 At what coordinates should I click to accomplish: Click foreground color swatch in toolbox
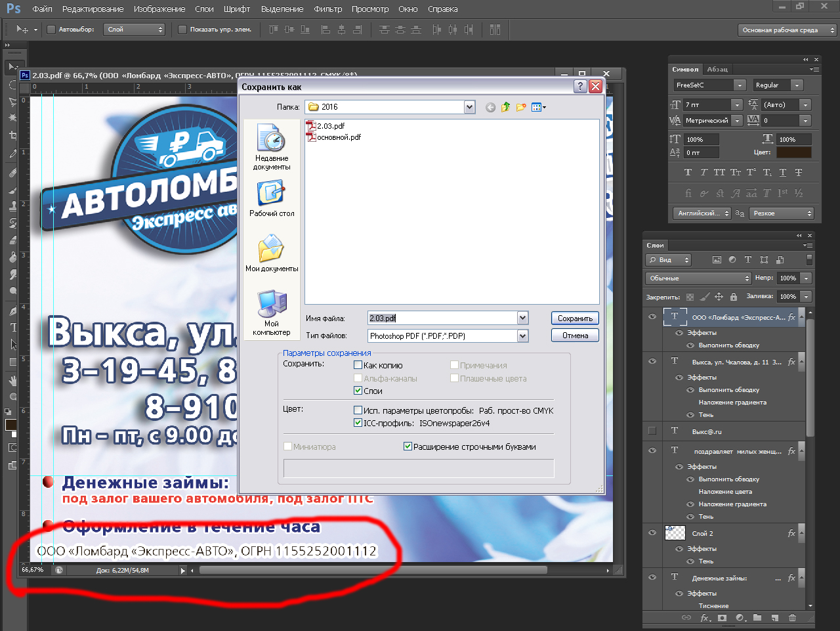[x=10, y=425]
